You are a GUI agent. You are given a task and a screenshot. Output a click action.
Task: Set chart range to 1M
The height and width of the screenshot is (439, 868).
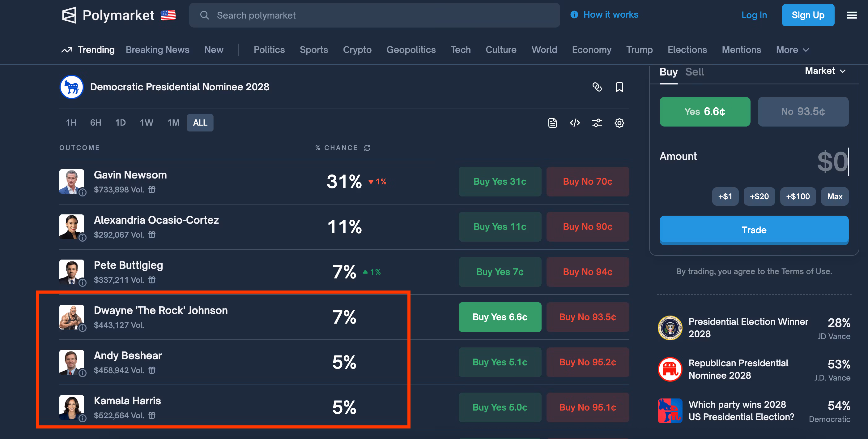click(x=173, y=123)
